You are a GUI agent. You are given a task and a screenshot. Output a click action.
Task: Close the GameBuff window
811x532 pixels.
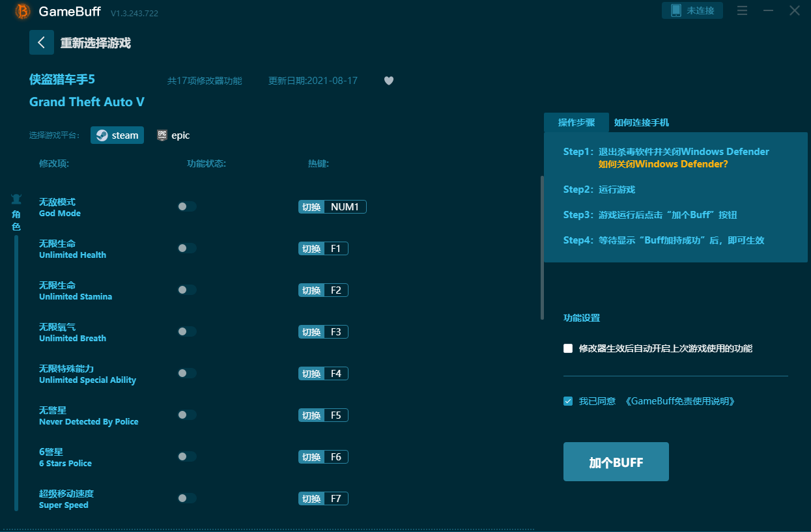(x=795, y=10)
